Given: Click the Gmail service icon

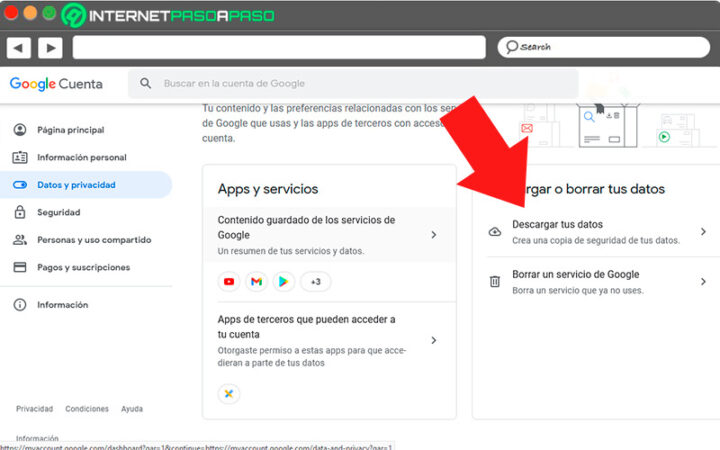Looking at the screenshot, I should [256, 281].
